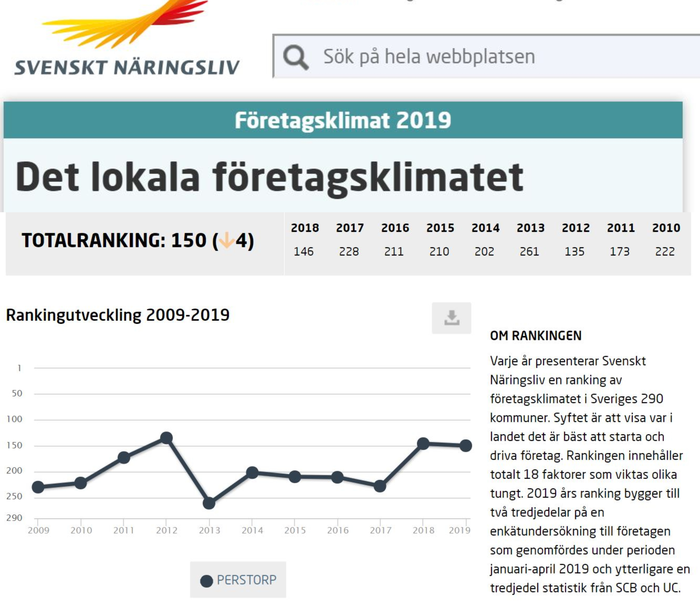Toggle the PERSTORP legend item
The width and height of the screenshot is (700, 602).
click(x=238, y=580)
